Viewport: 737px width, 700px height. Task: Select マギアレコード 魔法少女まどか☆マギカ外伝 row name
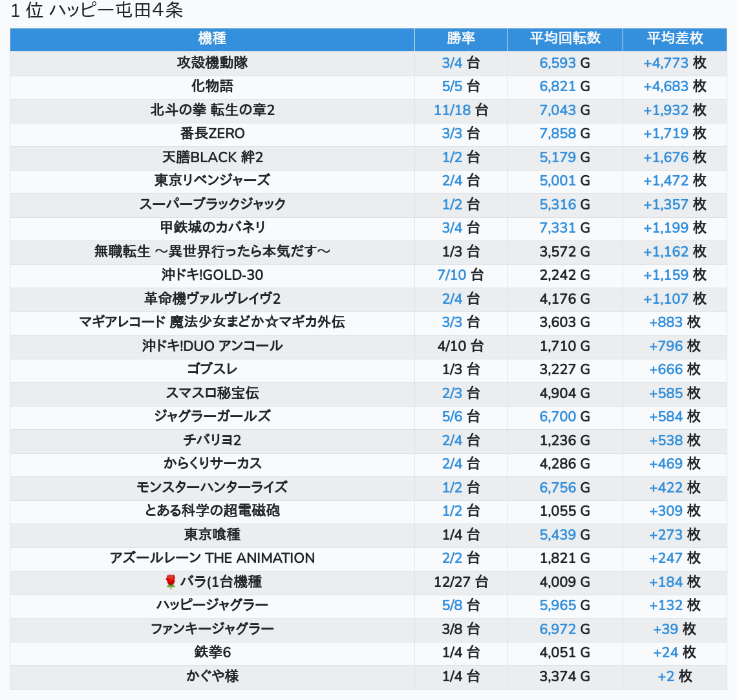[212, 322]
